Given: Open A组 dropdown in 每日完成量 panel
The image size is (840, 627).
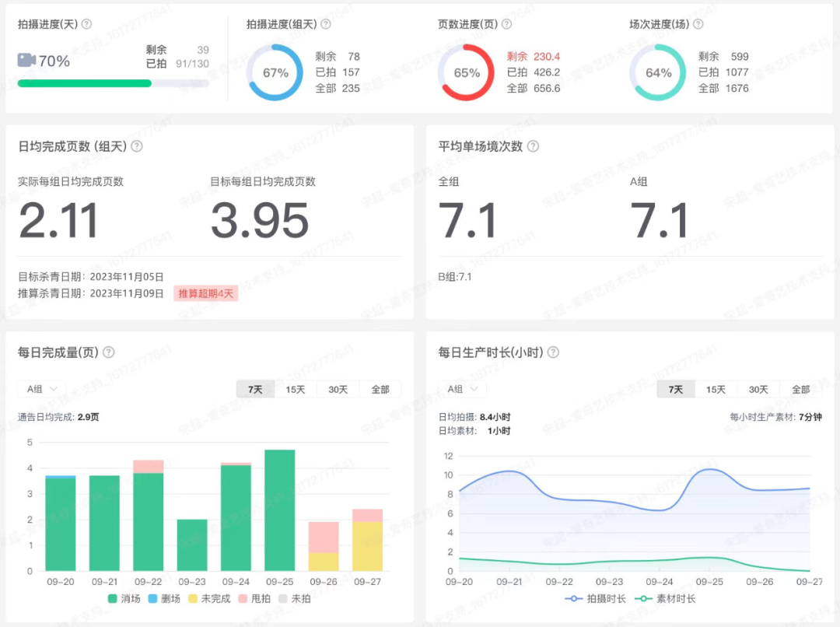Looking at the screenshot, I should click(42, 389).
